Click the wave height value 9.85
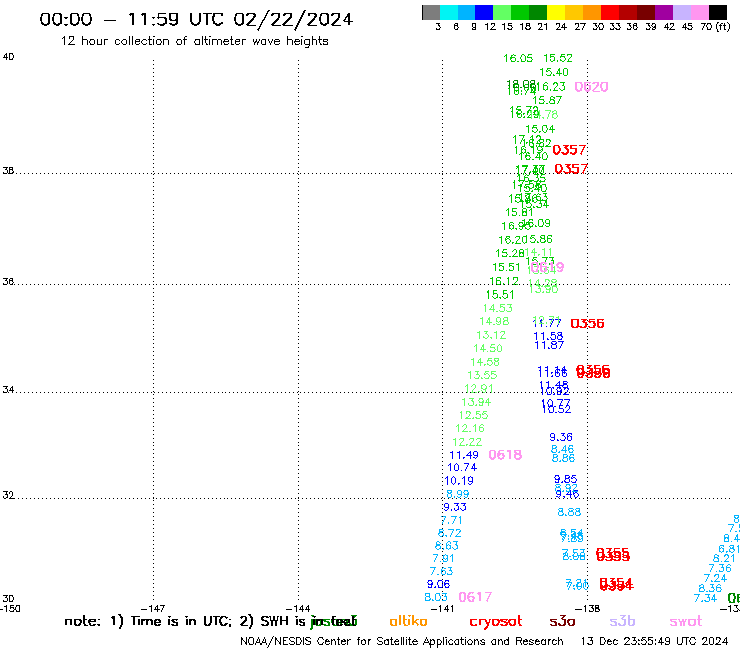Image resolution: width=740 pixels, height=650 pixels. [565, 479]
